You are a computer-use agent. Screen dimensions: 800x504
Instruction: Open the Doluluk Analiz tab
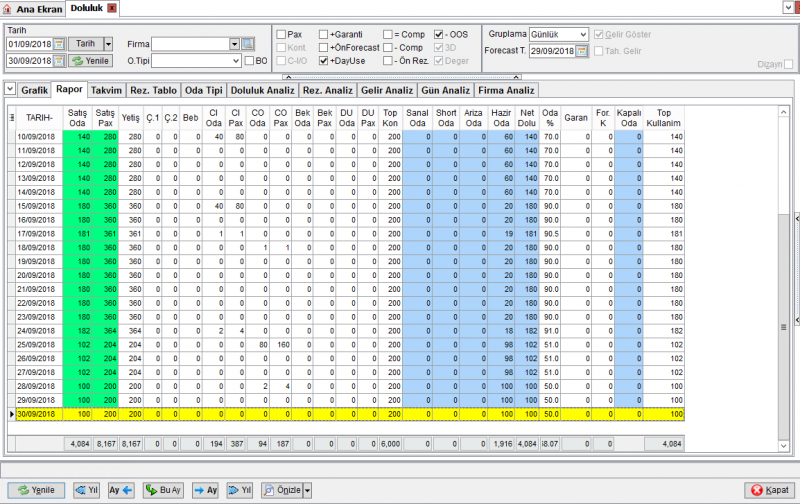point(263,90)
